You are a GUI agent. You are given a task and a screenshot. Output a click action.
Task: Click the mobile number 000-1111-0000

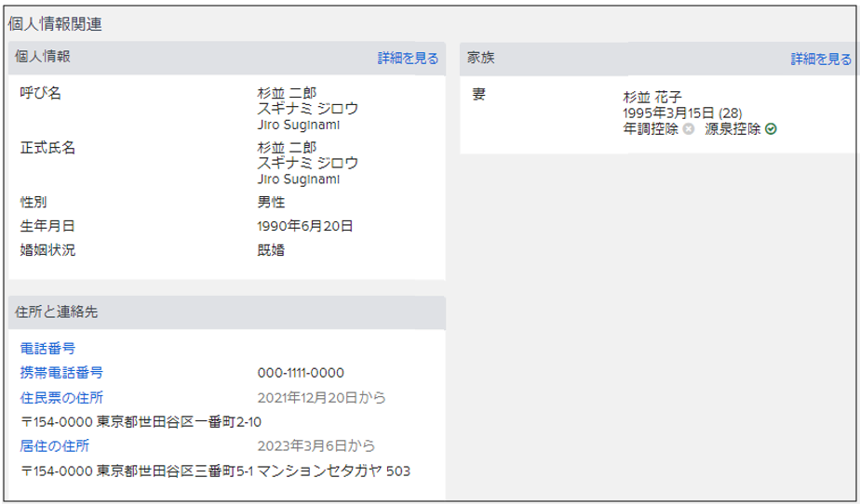[301, 373]
